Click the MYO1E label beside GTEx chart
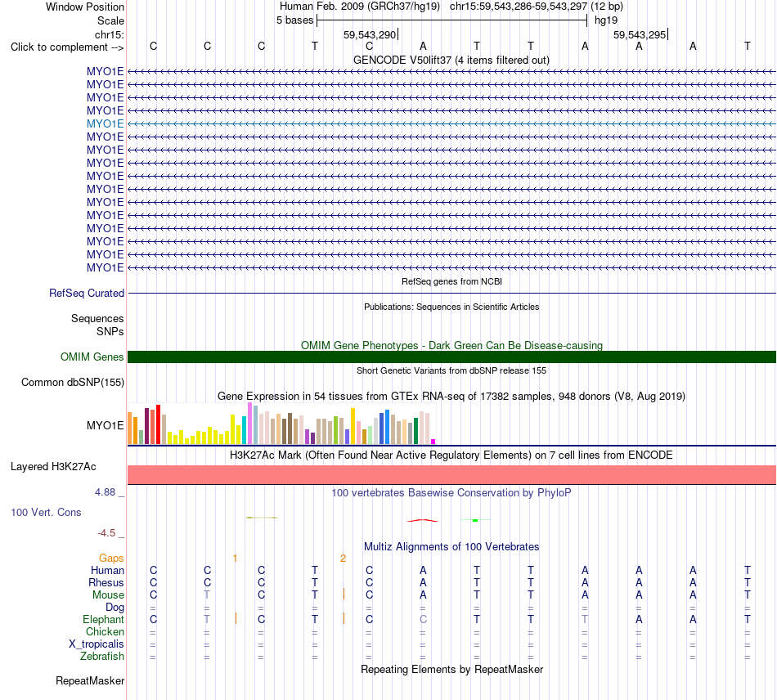Screen dimensions: 777x700 coord(105,425)
